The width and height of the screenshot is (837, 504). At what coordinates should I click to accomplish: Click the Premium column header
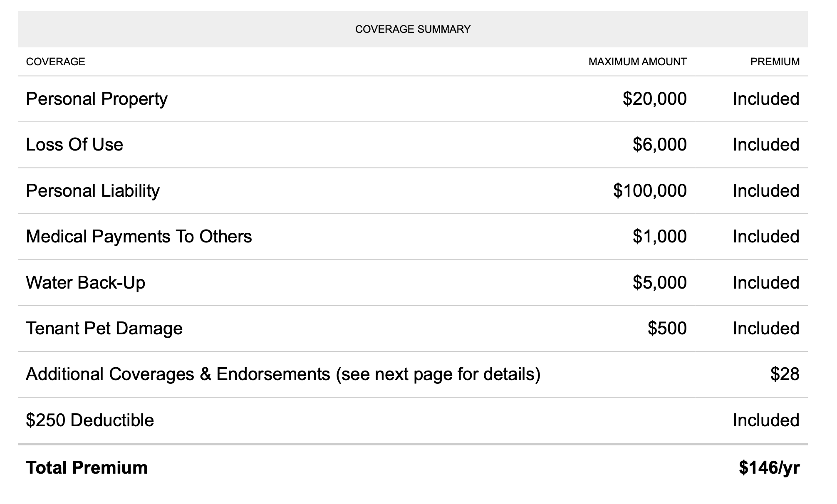pos(775,62)
